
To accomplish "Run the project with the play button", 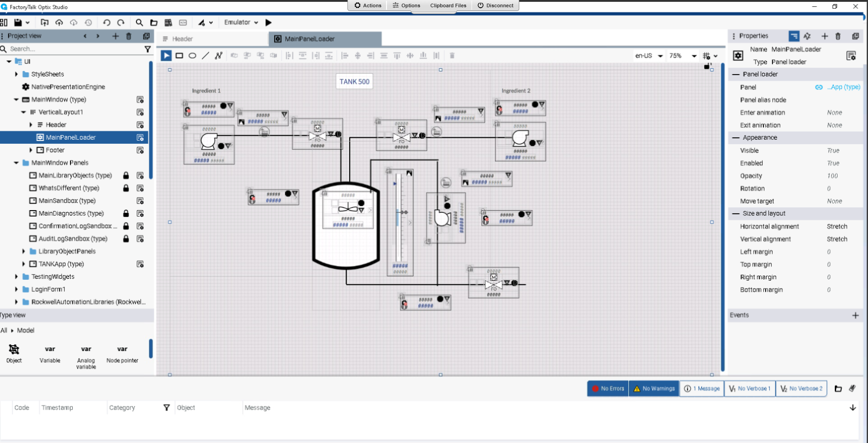I will click(x=269, y=22).
